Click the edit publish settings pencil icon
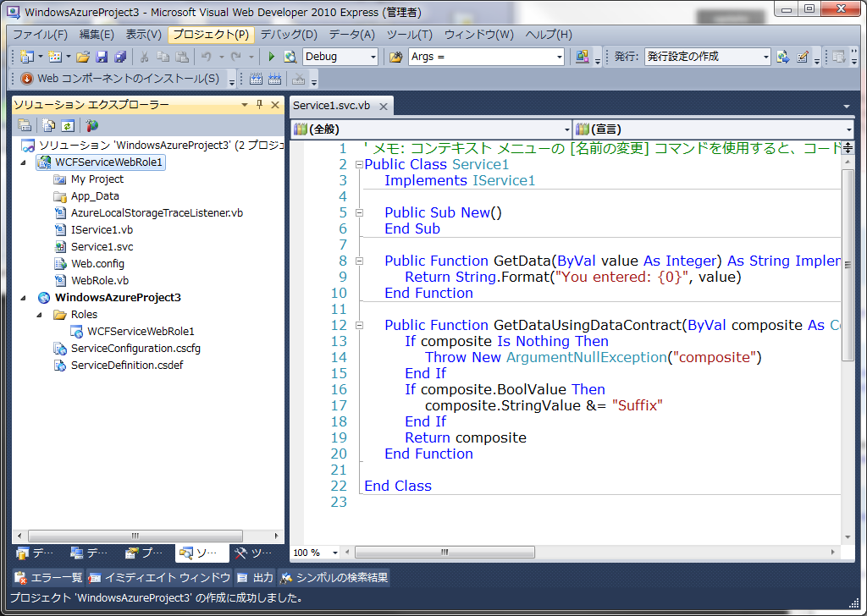This screenshot has height=616, width=867. [803, 57]
